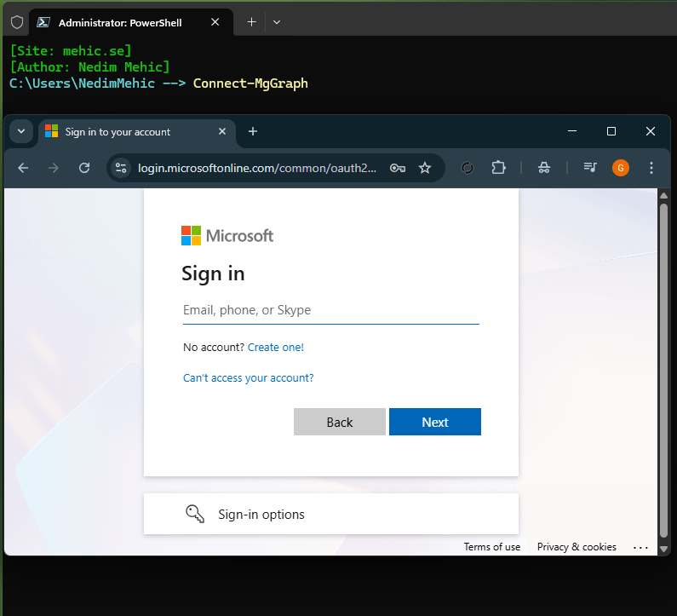
Task: Open the orange G profile avatar
Action: 621,168
